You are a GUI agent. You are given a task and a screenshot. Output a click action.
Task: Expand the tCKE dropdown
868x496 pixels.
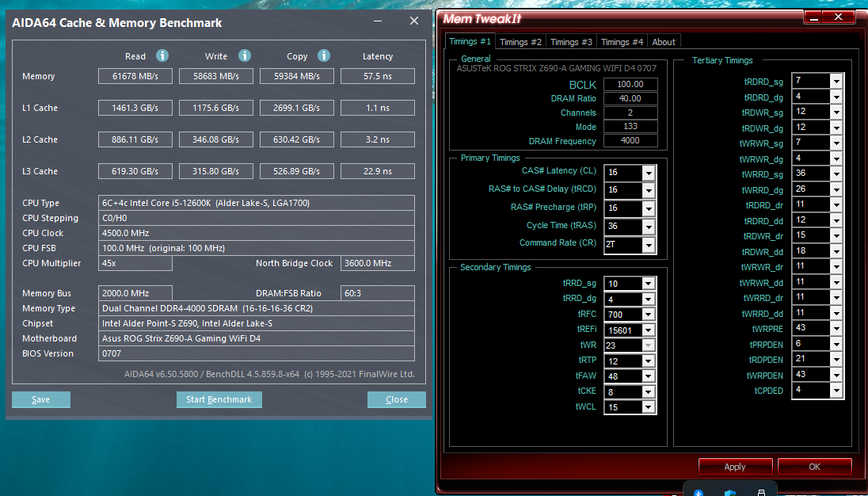tap(649, 392)
